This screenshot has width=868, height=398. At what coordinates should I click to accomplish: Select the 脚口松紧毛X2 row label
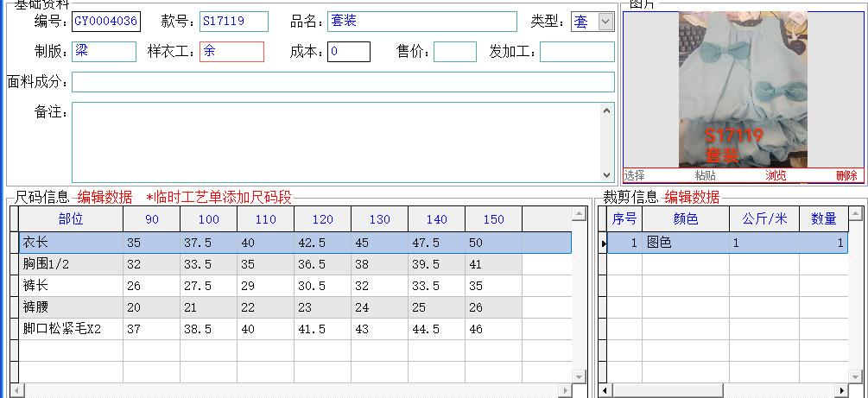pos(71,329)
